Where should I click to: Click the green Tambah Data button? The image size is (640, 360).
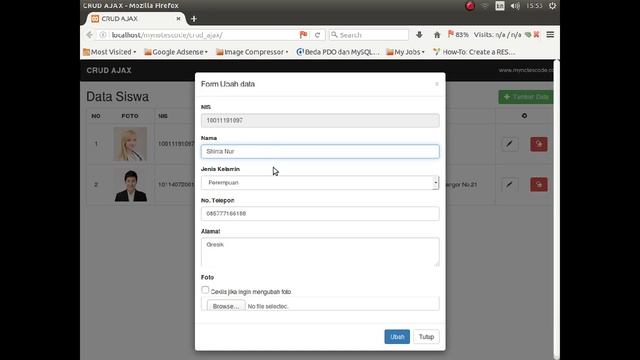[x=526, y=97]
